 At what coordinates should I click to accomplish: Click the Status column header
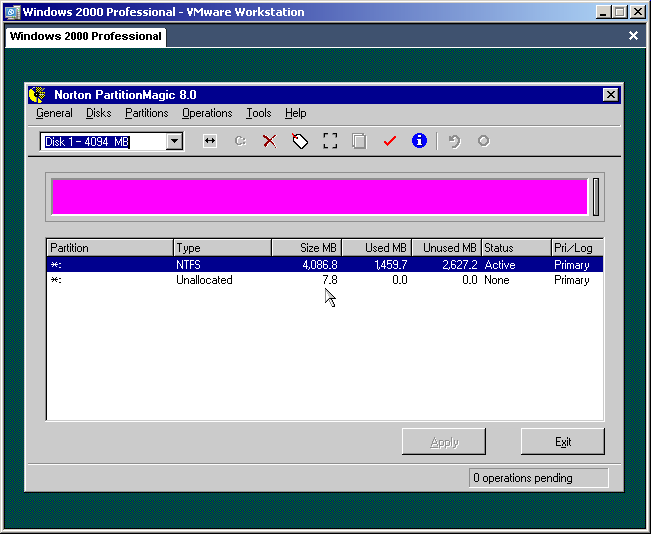(516, 248)
